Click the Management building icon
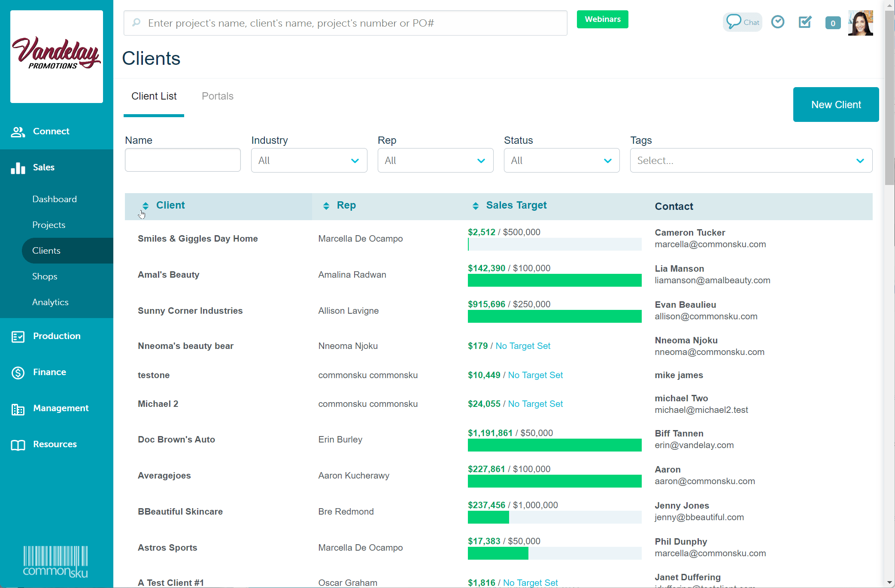 point(18,409)
